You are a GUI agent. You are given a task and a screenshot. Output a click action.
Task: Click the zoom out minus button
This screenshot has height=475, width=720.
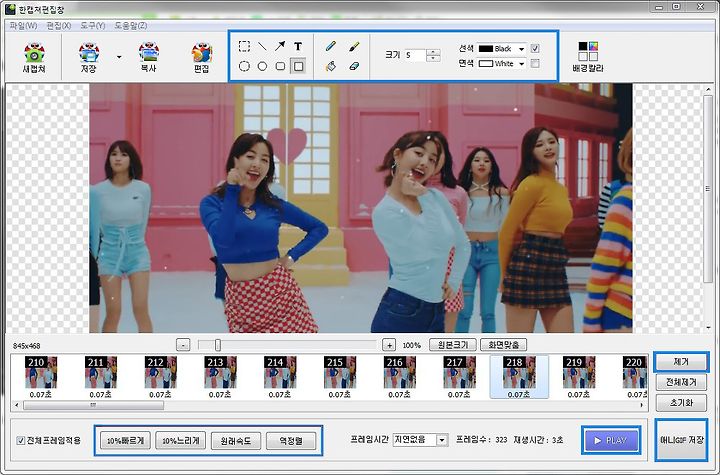click(183, 345)
